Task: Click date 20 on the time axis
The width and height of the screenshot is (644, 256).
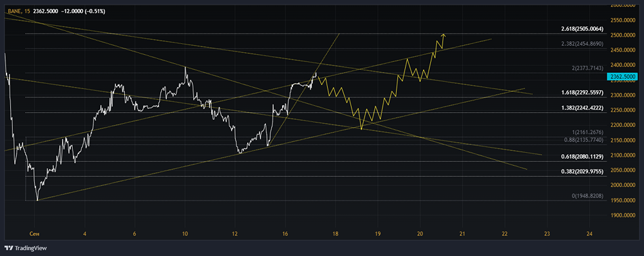Action: (x=420, y=234)
